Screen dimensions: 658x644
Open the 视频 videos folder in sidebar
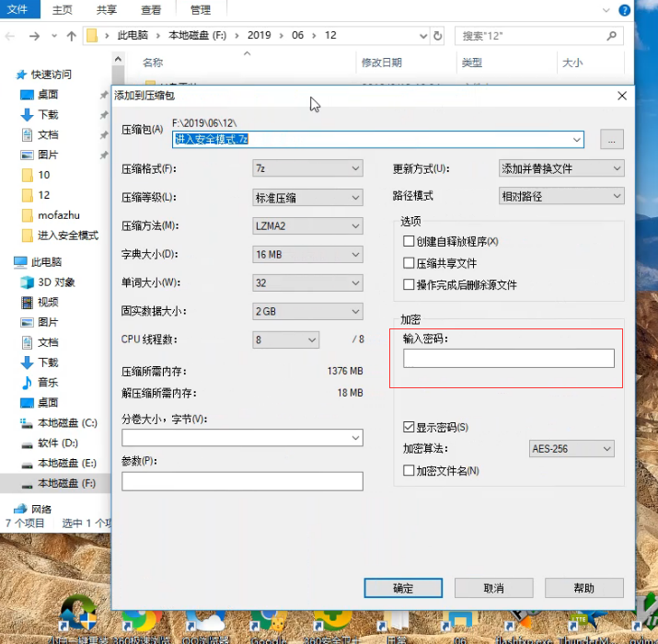pyautogui.click(x=47, y=302)
